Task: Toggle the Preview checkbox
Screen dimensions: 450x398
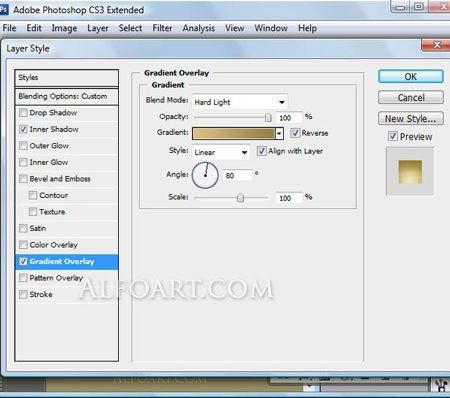Action: point(393,136)
